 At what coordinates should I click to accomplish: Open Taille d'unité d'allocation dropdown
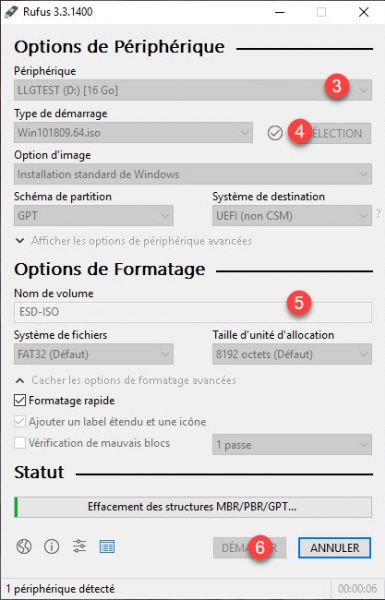click(x=292, y=354)
